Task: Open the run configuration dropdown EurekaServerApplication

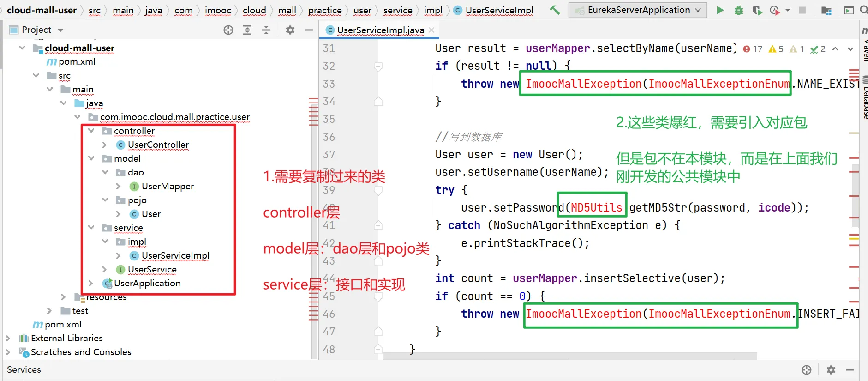Action: tap(638, 10)
